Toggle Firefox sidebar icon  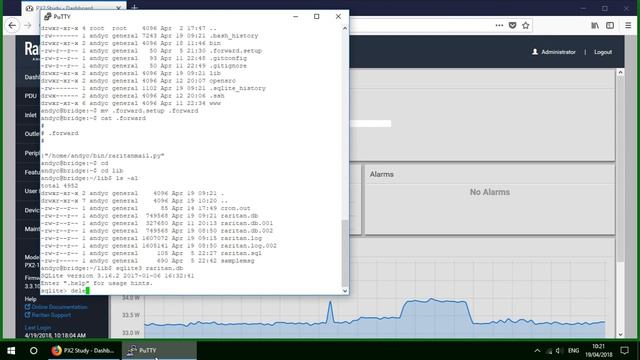pos(610,25)
